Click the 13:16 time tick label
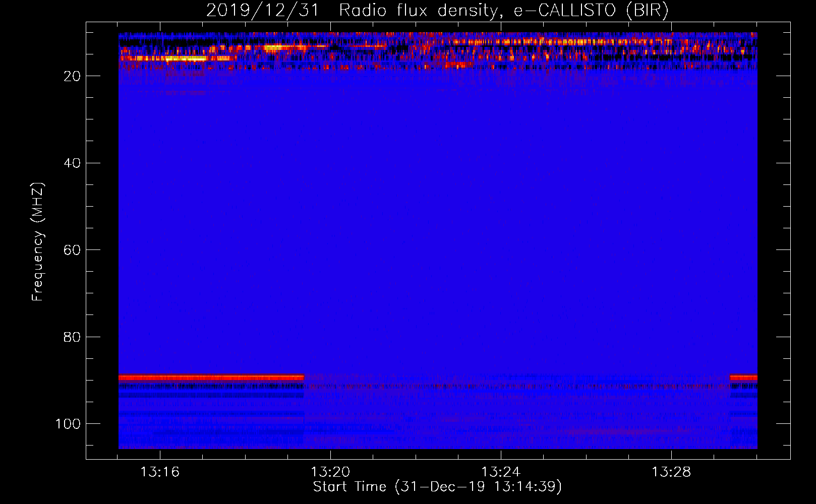816x504 pixels. pos(160,472)
